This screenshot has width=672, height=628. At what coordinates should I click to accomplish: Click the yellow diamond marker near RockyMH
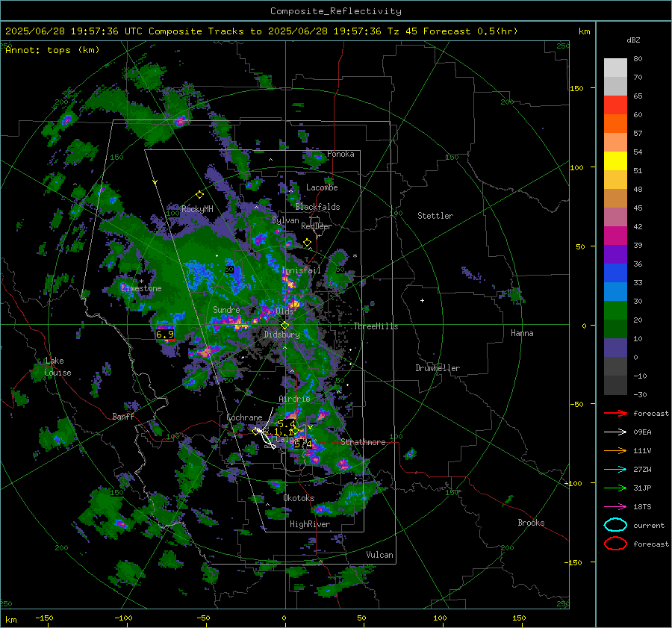pyautogui.click(x=199, y=195)
